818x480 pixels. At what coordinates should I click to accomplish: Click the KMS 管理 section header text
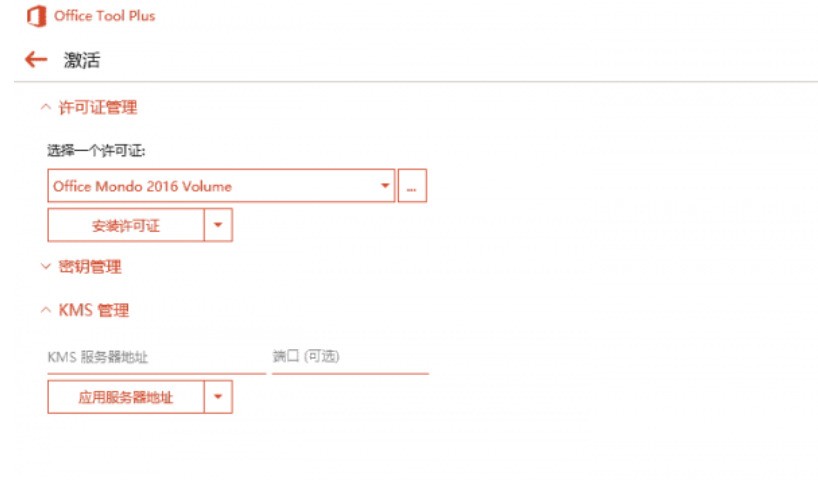point(93,310)
